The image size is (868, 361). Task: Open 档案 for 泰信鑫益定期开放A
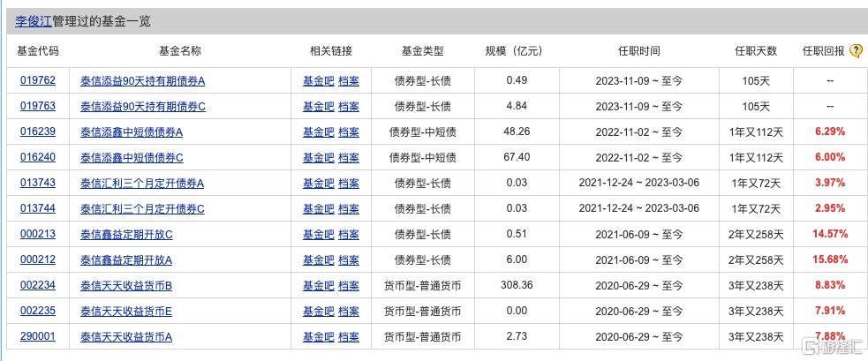349,260
